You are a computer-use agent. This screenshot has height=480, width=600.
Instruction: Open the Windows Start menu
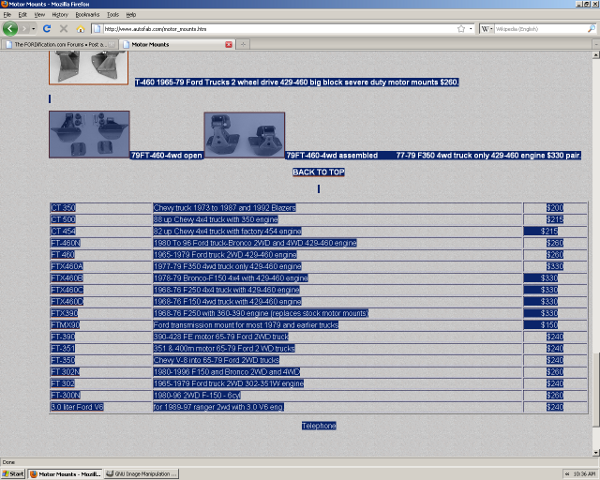[13, 474]
